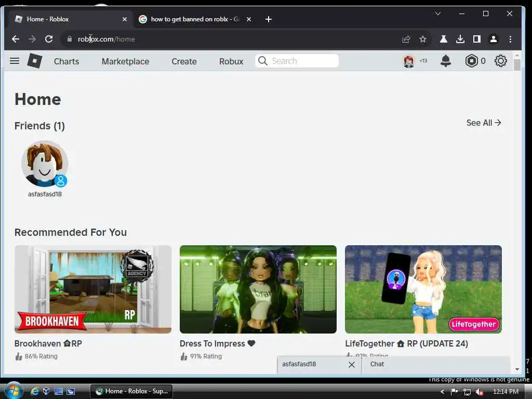
Task: Open the notifications bell
Action: [445, 61]
